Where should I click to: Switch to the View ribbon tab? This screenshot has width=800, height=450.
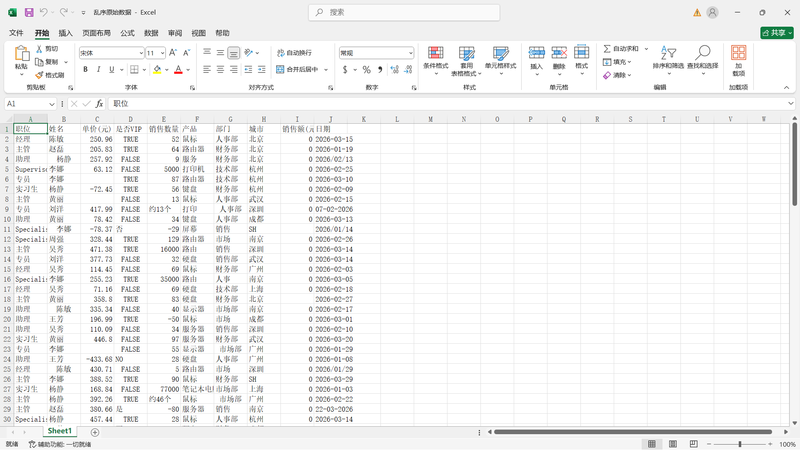coord(198,33)
